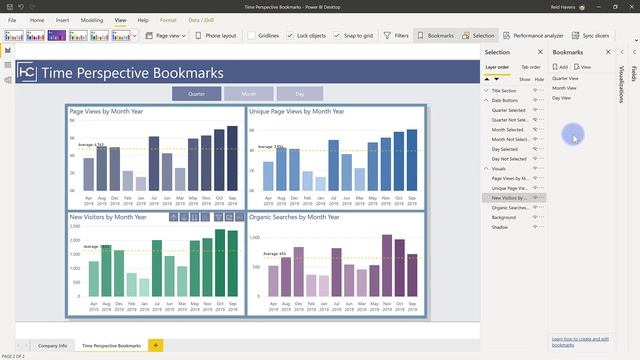640x360 pixels.
Task: Open Learn how to create bookmarks link
Action: point(580,342)
